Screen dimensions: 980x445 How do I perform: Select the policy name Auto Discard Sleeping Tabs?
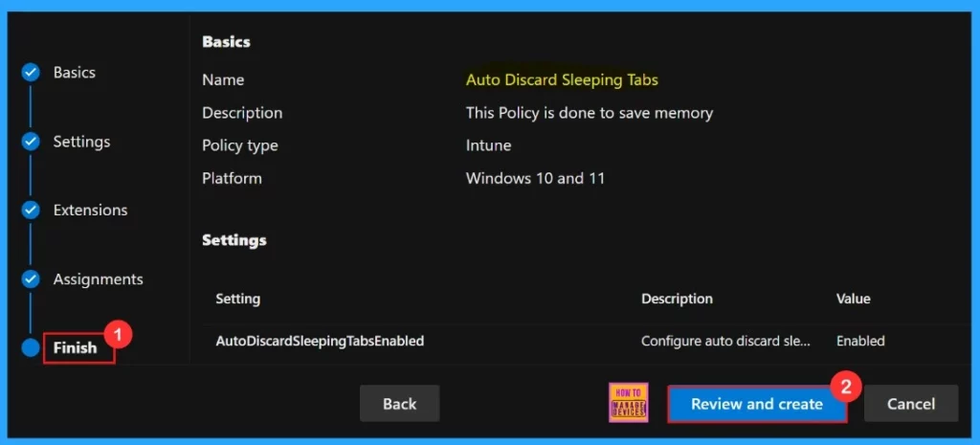(562, 80)
